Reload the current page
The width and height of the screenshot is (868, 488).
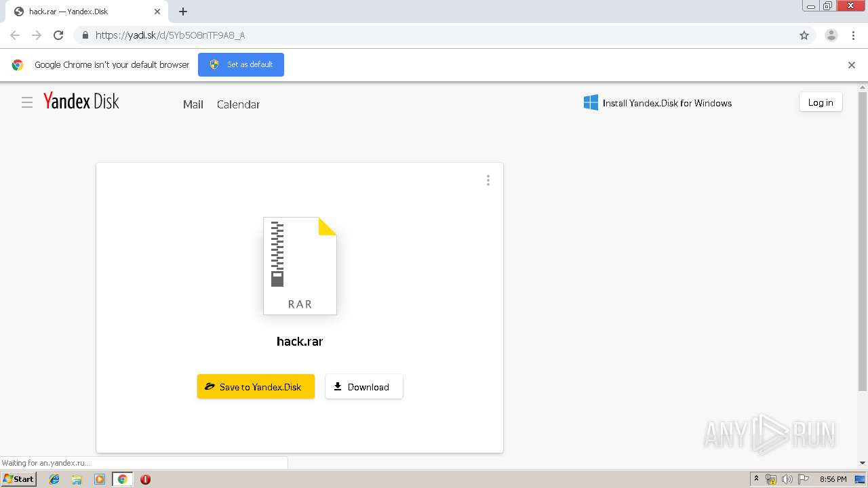pyautogui.click(x=58, y=35)
